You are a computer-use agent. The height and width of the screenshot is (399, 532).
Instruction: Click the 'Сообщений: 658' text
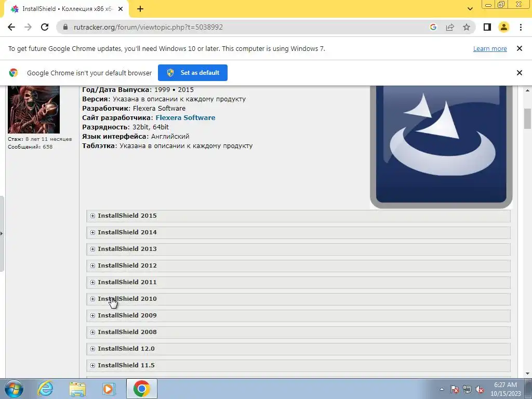point(30,147)
